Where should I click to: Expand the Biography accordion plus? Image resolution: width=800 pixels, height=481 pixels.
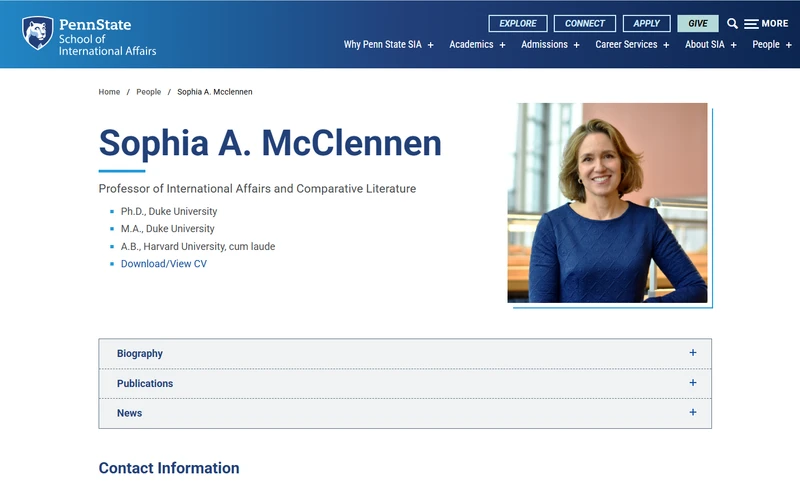tap(693, 352)
